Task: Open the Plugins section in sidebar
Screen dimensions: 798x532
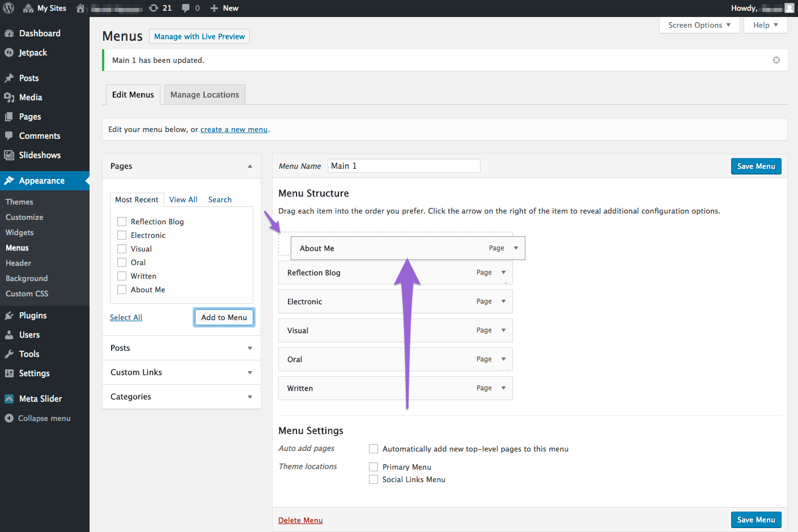Action: (33, 316)
